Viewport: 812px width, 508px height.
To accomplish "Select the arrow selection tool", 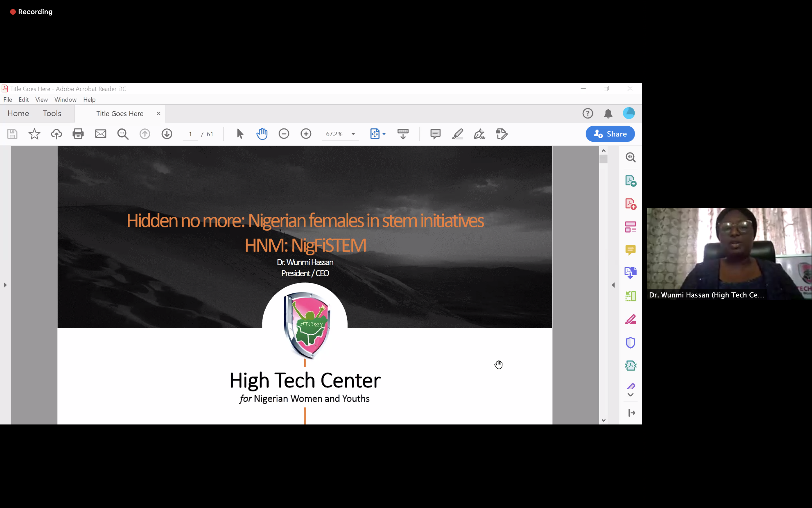I will coord(240,134).
